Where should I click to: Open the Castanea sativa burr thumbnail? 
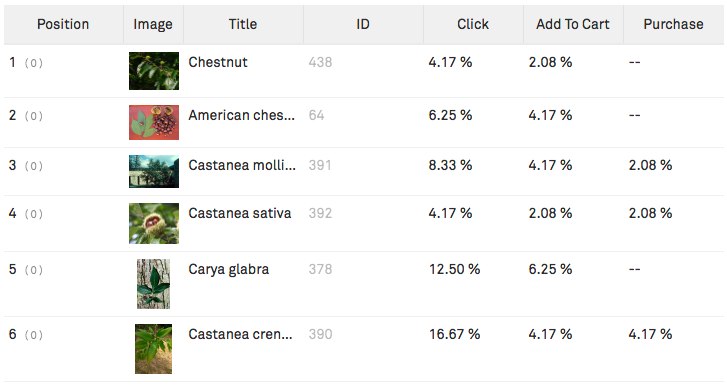point(154,223)
